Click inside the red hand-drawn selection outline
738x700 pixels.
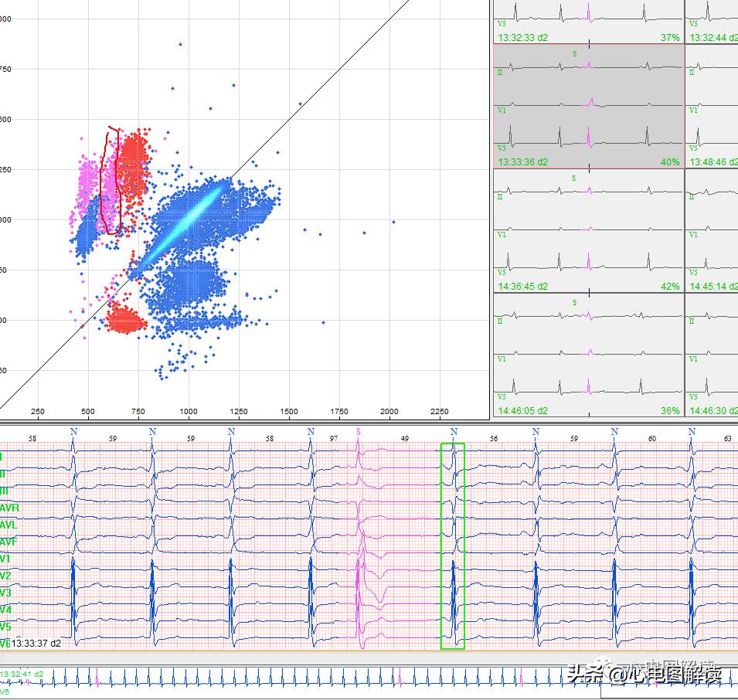point(112,182)
